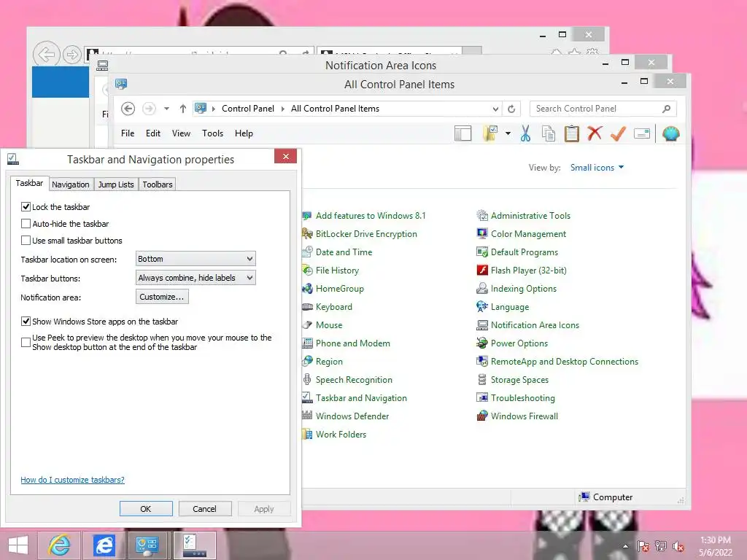Open Notification Area Icons link
Viewport: 747px width, 560px height.
(x=535, y=324)
